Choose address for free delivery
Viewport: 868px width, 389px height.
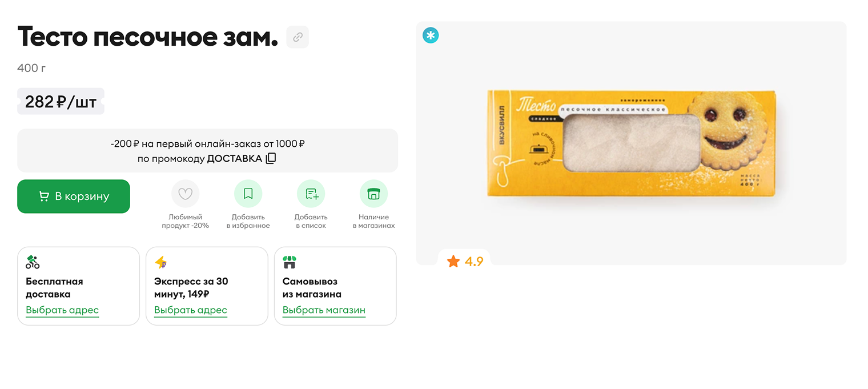[x=62, y=310]
